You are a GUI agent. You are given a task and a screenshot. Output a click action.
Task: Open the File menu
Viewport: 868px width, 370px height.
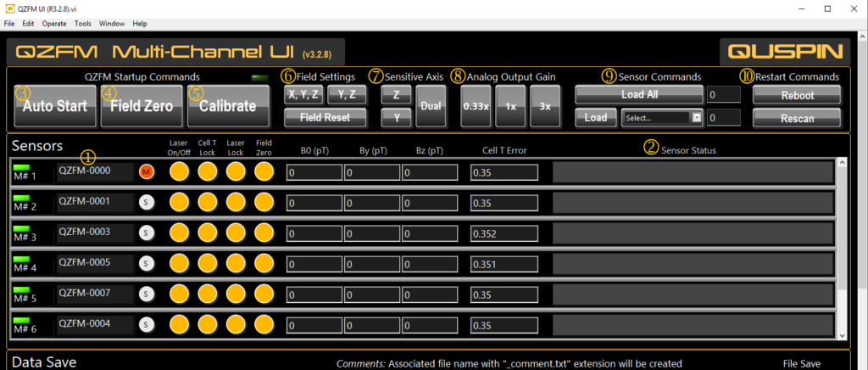pos(8,24)
